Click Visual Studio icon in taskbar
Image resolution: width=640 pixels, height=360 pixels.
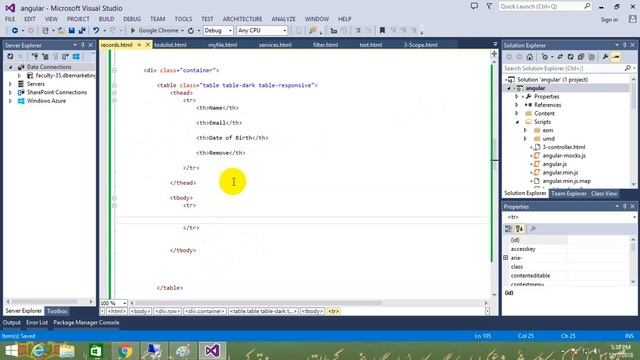coord(212,351)
